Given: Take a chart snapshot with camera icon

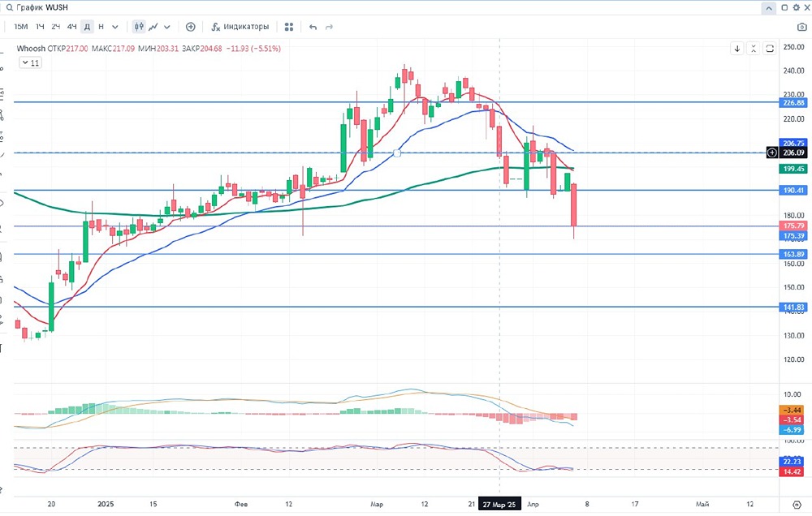Looking at the screenshot, I should pyautogui.click(x=801, y=27).
